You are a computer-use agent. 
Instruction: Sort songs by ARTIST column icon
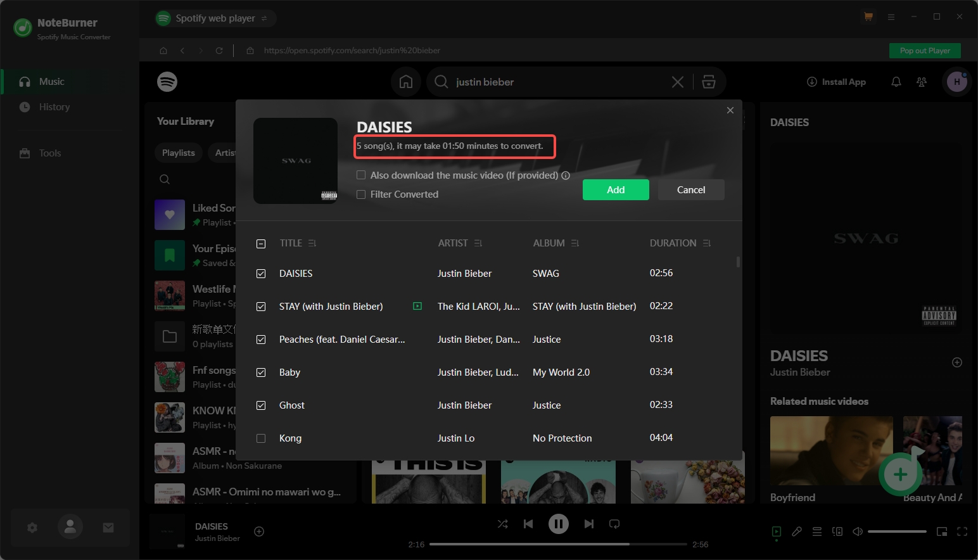478,243
